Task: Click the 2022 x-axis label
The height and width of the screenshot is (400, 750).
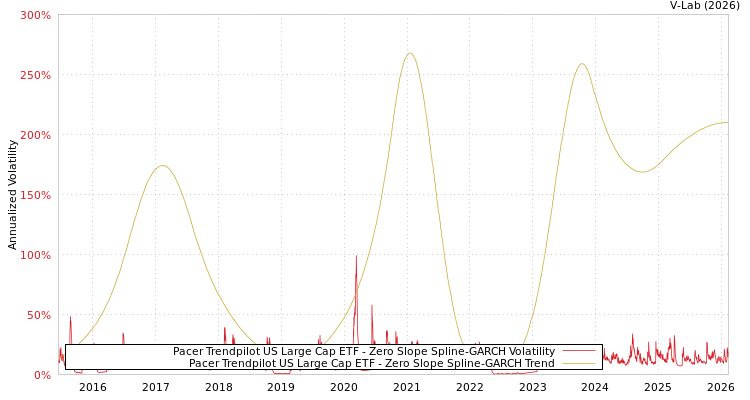Action: click(470, 387)
